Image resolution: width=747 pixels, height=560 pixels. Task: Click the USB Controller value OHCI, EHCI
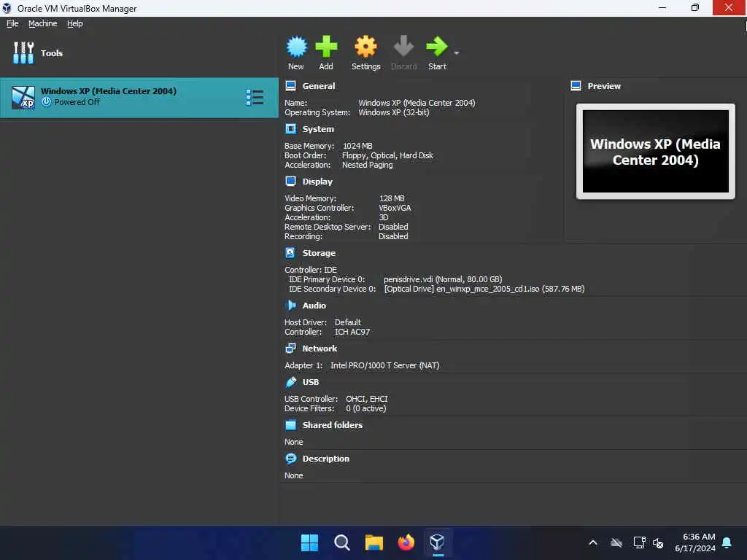pos(367,399)
